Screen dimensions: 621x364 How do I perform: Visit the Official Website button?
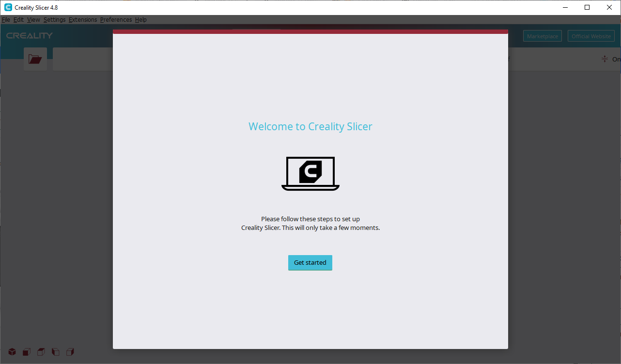point(591,36)
